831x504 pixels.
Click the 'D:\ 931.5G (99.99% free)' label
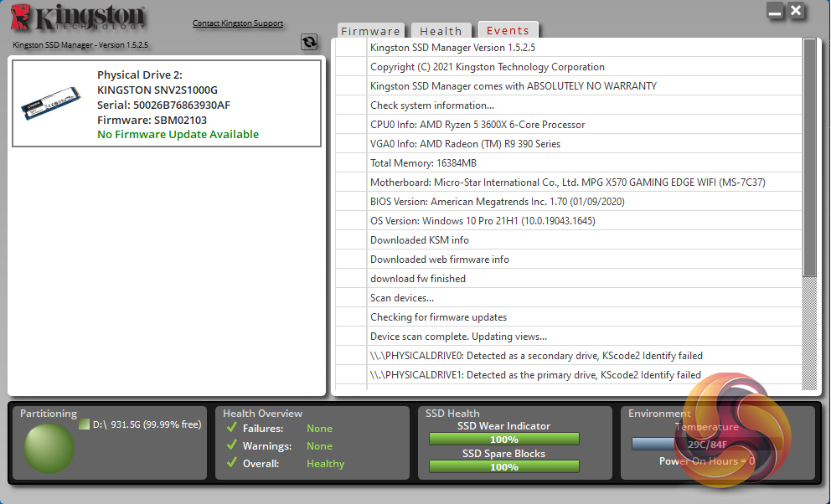click(x=147, y=424)
